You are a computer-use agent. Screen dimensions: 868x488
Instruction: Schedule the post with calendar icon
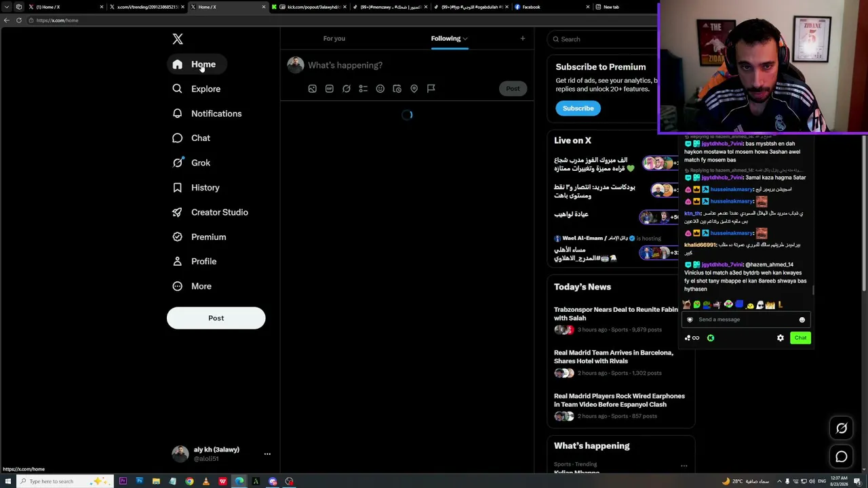397,89
